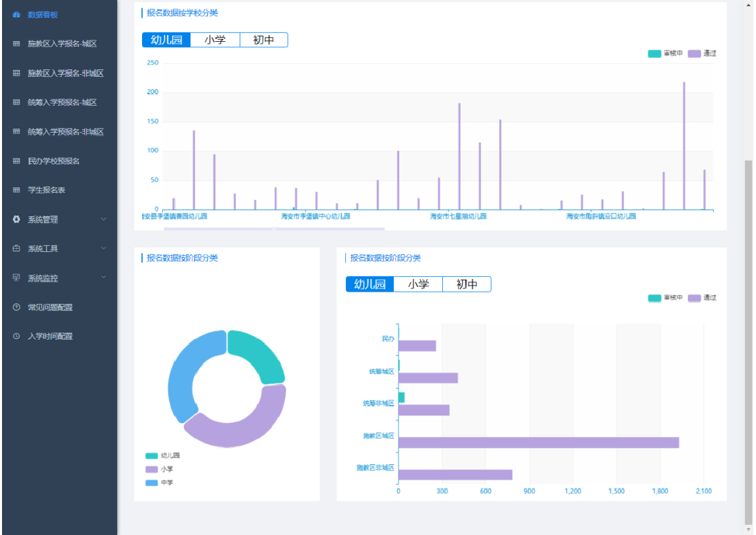The image size is (756, 535).
Task: Click the toolbox icon for 系统工具
Action: click(x=17, y=249)
